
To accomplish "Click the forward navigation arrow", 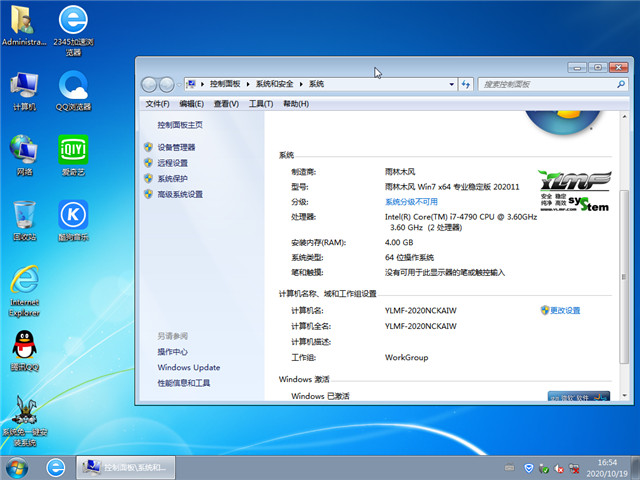I will [166, 84].
